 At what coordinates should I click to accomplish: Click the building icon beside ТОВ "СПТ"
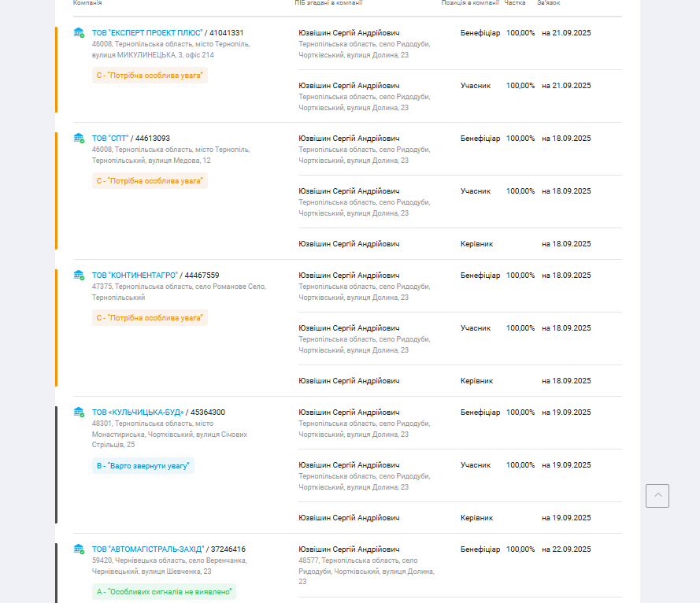79,139
